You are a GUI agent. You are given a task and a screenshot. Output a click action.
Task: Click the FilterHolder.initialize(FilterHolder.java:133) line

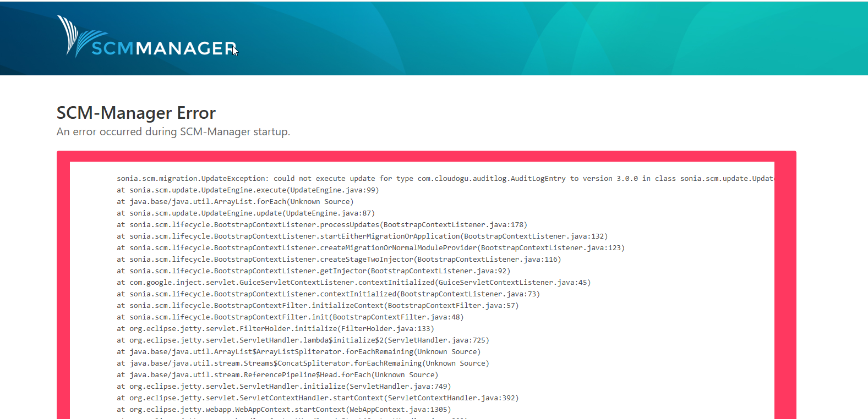tap(275, 329)
